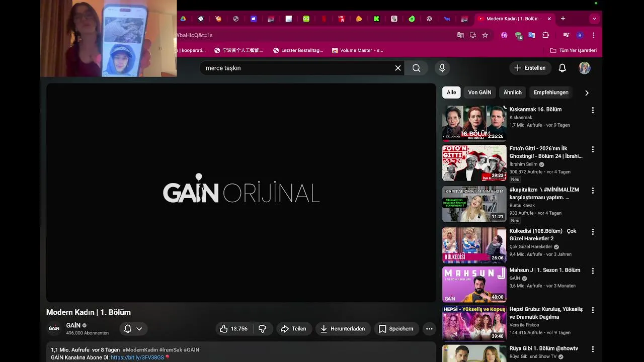Screen dimensions: 644x362
Task: Open the 宁波首个人工智能 bookmark
Action: coord(238,50)
